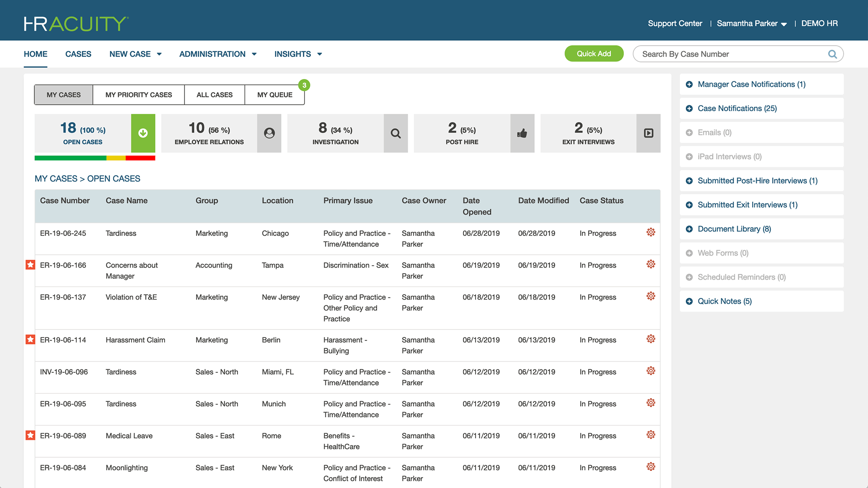
Task: Click the Quick Add button
Action: click(x=594, y=54)
